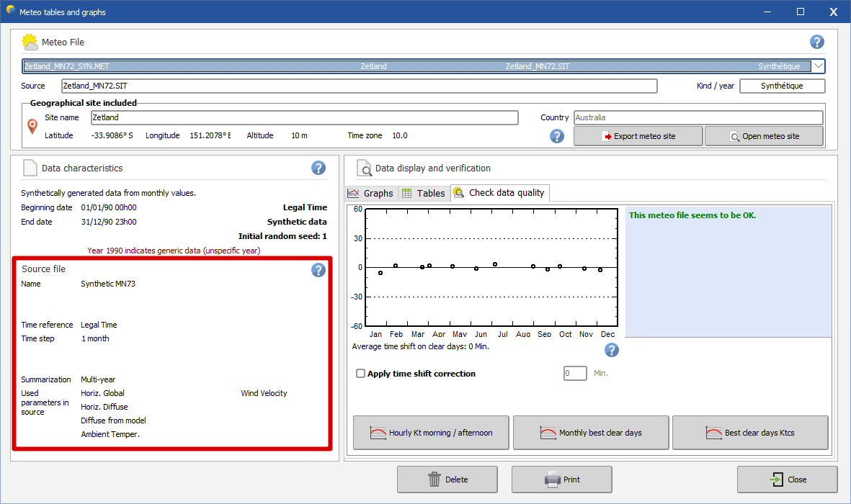Close the Meteo tables dialog

click(x=787, y=479)
